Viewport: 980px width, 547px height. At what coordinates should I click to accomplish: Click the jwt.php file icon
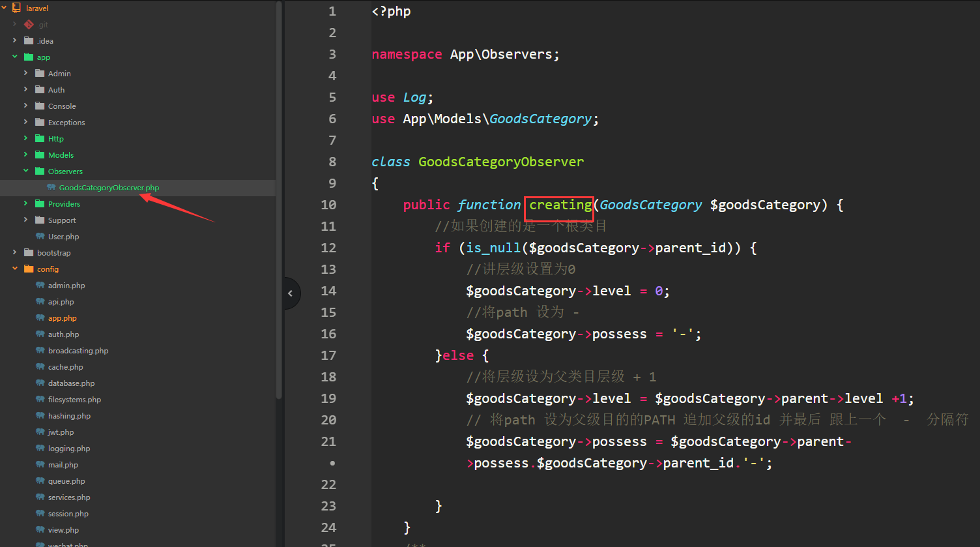[x=40, y=432]
